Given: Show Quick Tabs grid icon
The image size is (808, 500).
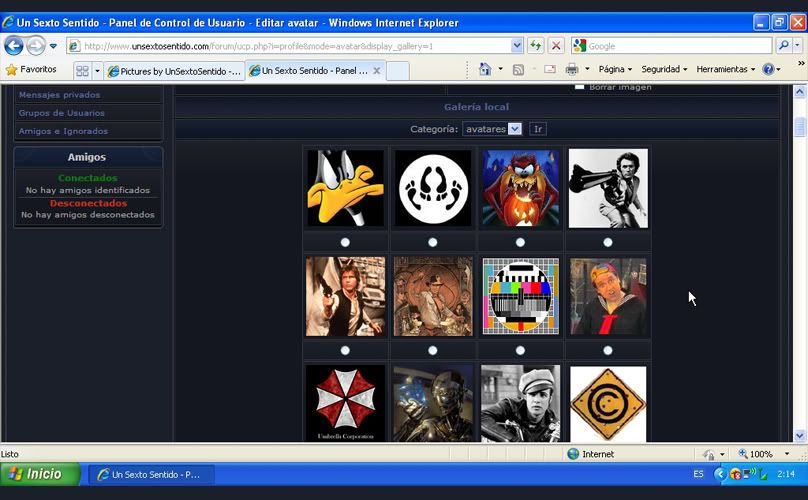Looking at the screenshot, I should click(82, 71).
